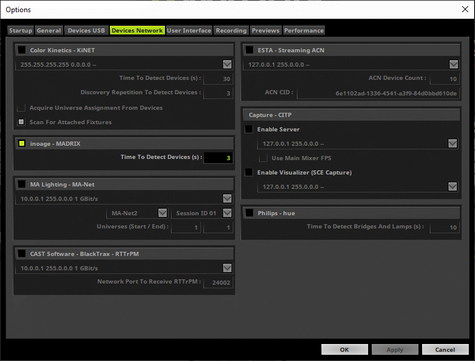Enable ESTA - Streaming ACN checkbox

coord(249,50)
